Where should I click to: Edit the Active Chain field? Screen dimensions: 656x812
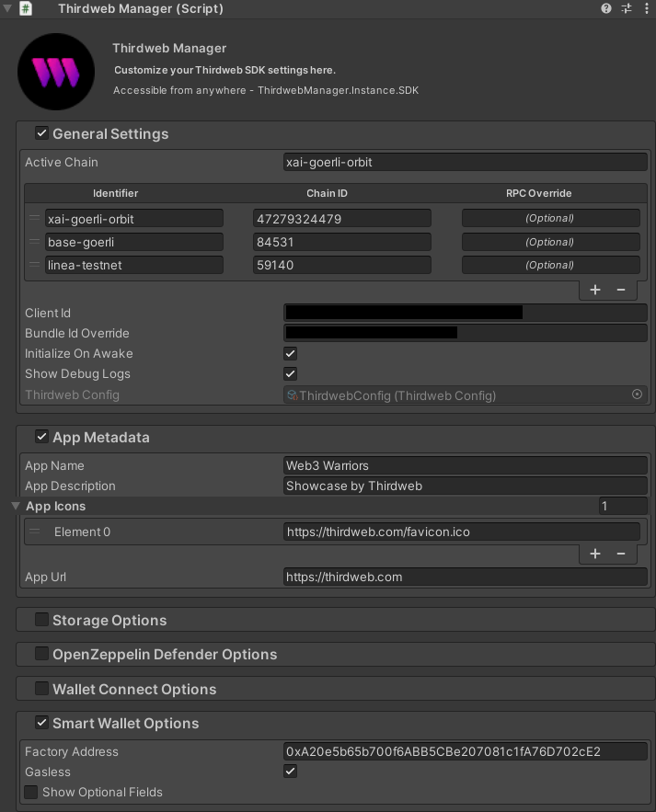[x=466, y=162]
